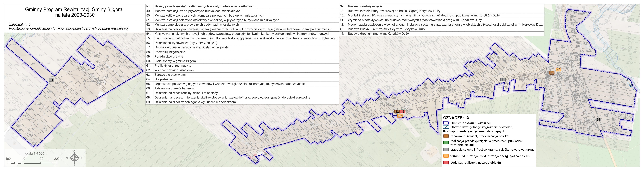The width and height of the screenshot is (644, 171).
Task: Click red swatch for budowa nowego obiektu
Action: 446,163
